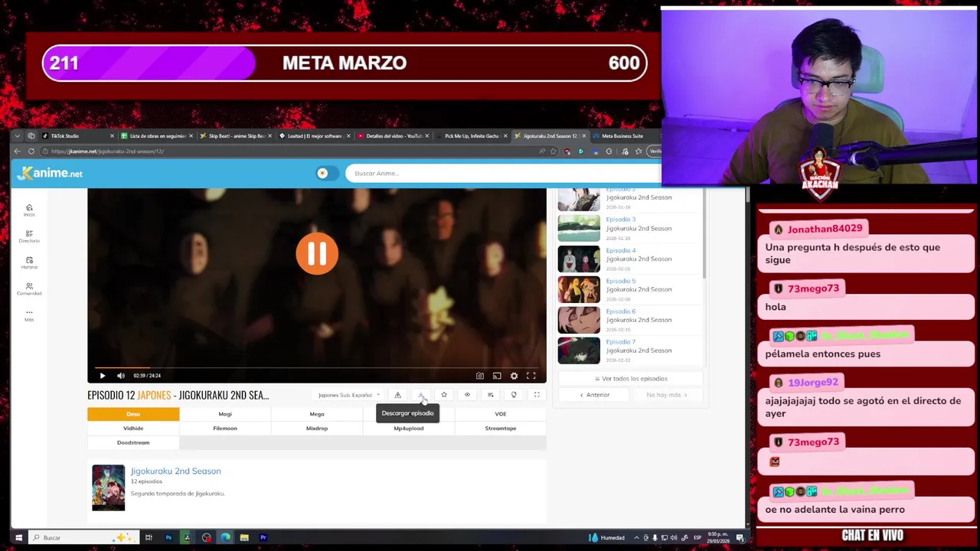The image size is (980, 551).
Task: Open the Japones Sub. Español language dropdown
Action: 349,395
